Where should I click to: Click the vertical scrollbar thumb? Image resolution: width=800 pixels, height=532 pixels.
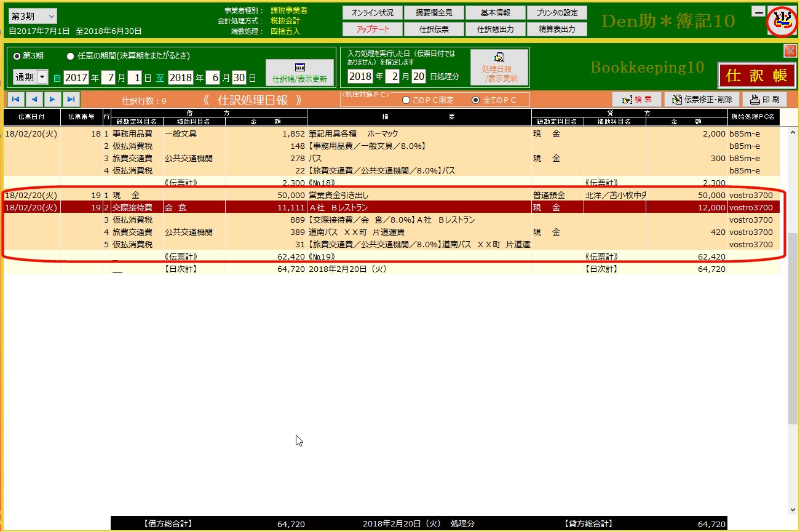click(792, 326)
